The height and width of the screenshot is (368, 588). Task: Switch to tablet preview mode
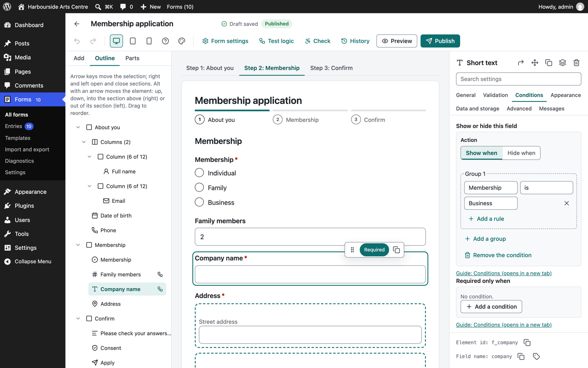(x=133, y=41)
